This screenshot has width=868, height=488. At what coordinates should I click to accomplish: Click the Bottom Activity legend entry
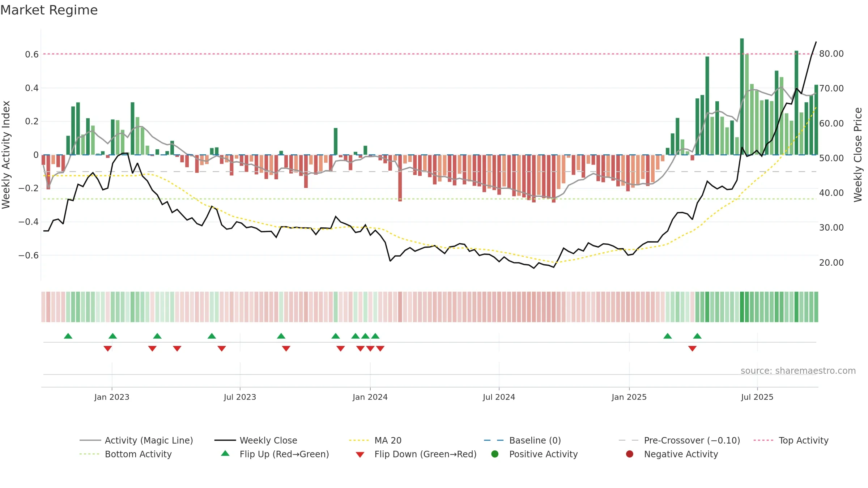125,454
